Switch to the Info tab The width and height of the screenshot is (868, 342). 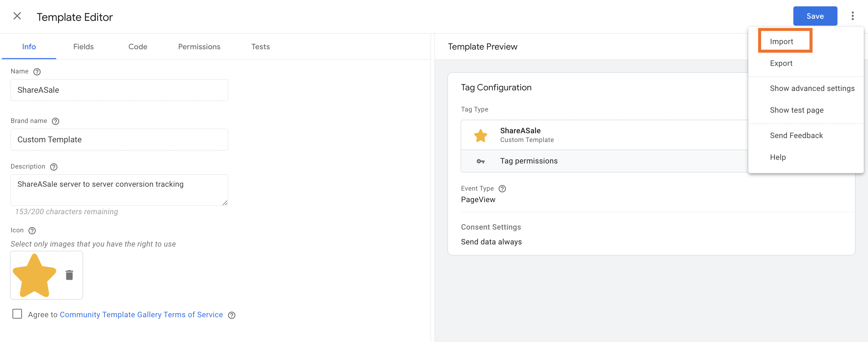[x=29, y=47]
